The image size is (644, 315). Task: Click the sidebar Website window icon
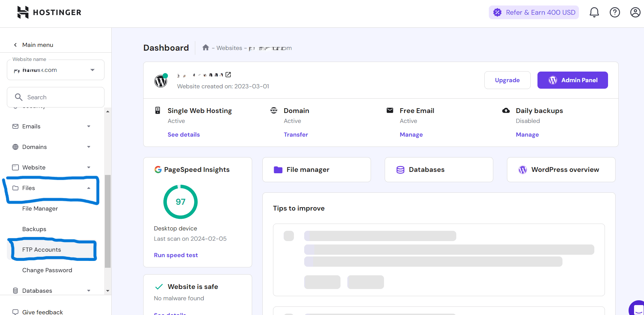coord(15,167)
